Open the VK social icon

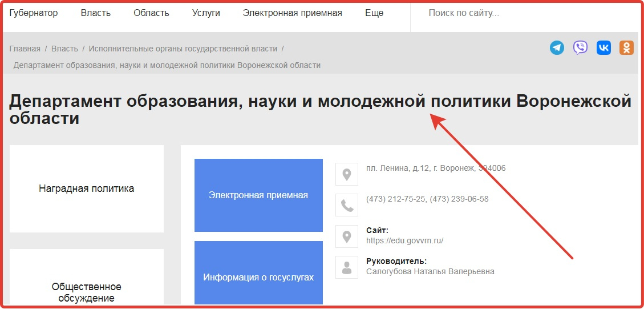point(604,48)
